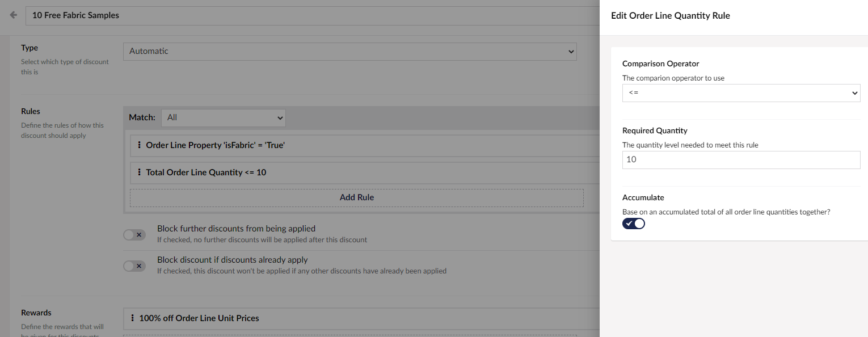Click 'Block discount if discounts already apply' text

click(x=233, y=260)
